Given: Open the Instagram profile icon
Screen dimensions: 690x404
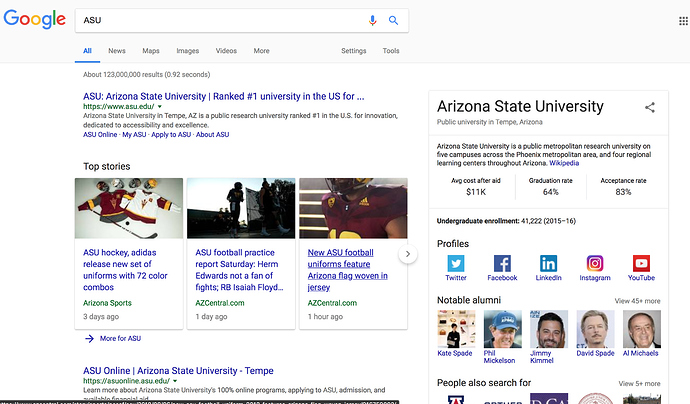Looking at the screenshot, I should pyautogui.click(x=595, y=263).
